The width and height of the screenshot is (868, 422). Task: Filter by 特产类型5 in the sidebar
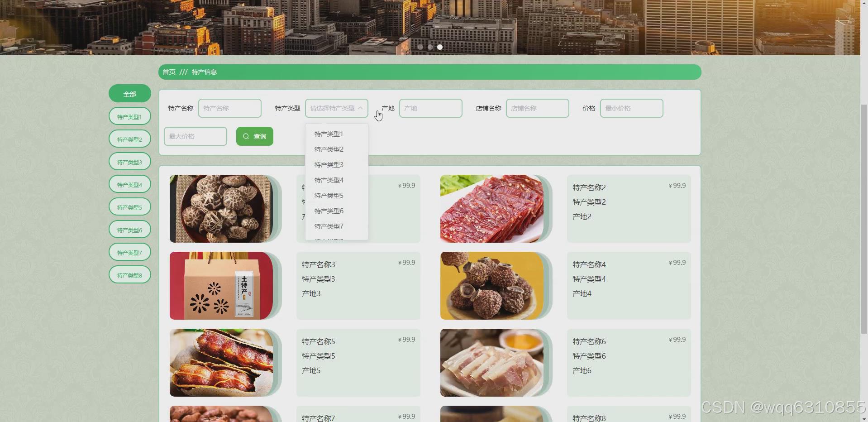(x=130, y=207)
